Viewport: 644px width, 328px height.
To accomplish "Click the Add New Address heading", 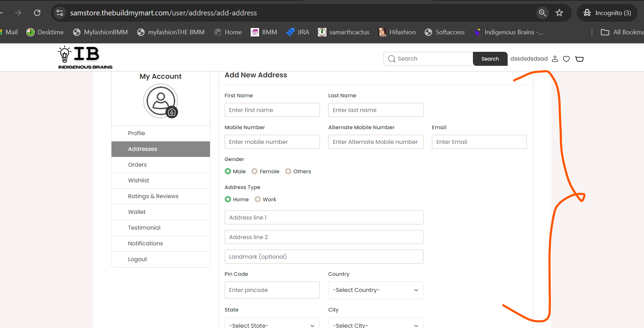I will pos(256,75).
